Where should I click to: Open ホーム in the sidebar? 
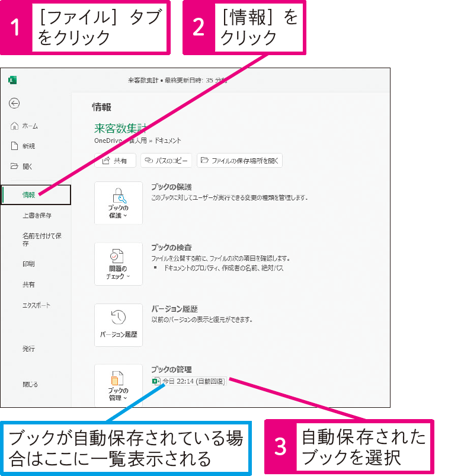pyautogui.click(x=30, y=126)
